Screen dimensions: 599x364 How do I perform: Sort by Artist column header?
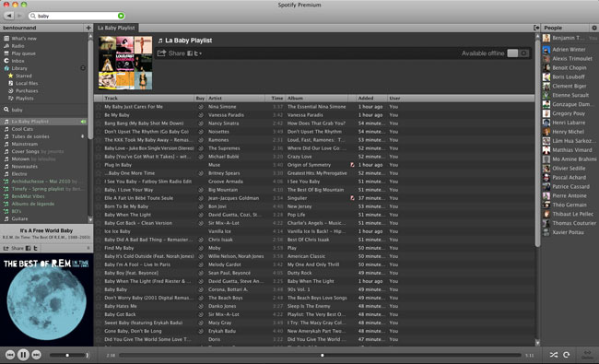pos(236,99)
